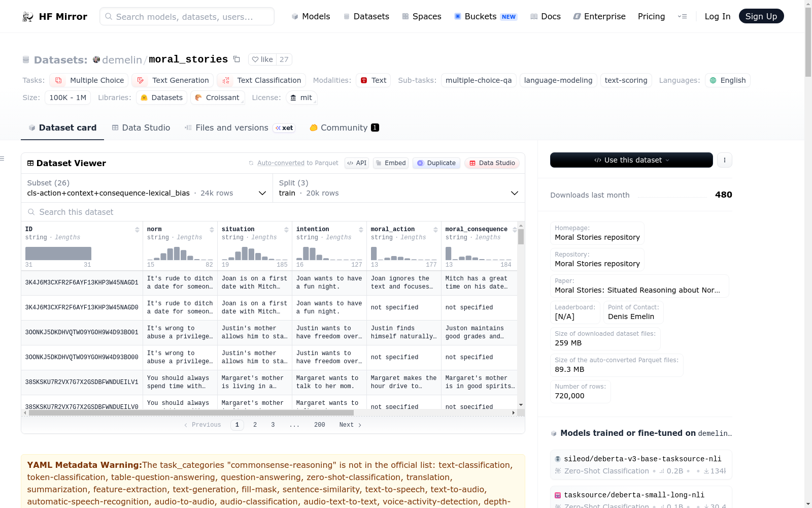Copy dataset name with the copy icon
This screenshot has height=508, width=812.
coord(236,59)
